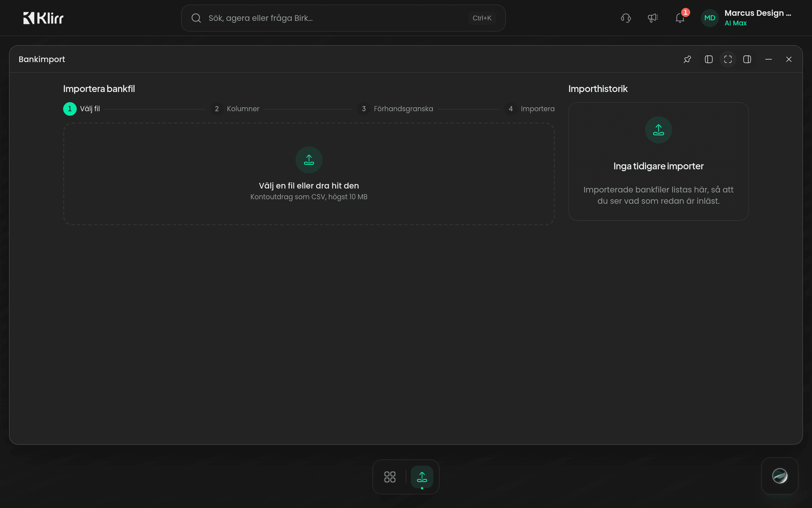The width and height of the screenshot is (812, 508).
Task: Open announcements via the megaphone icon
Action: (x=653, y=18)
